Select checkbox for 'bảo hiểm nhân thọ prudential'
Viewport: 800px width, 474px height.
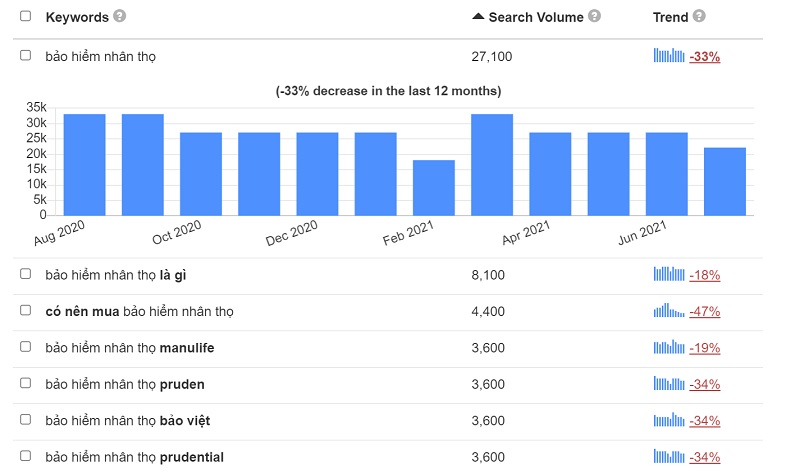(26, 457)
